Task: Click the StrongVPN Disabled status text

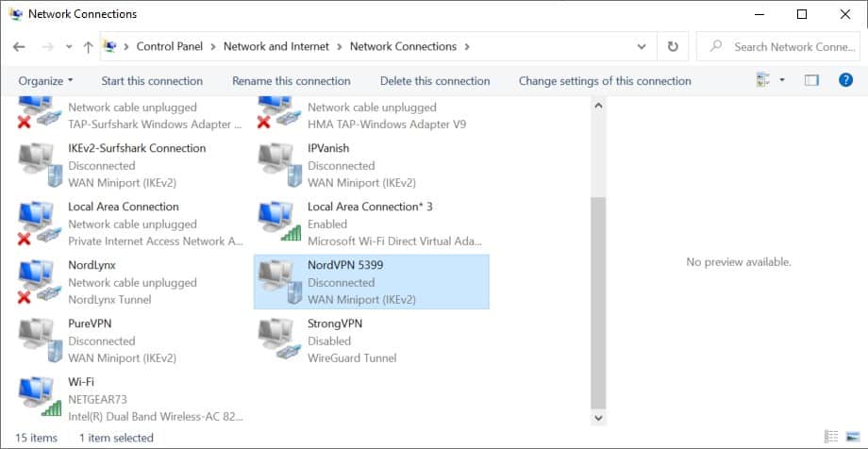Action: point(329,341)
